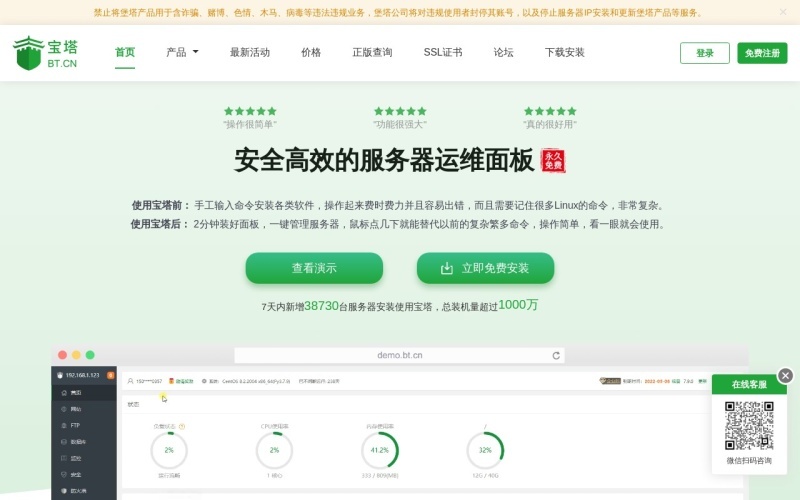Click the 查看演示 demo button
This screenshot has height=500, width=800.
click(x=314, y=268)
